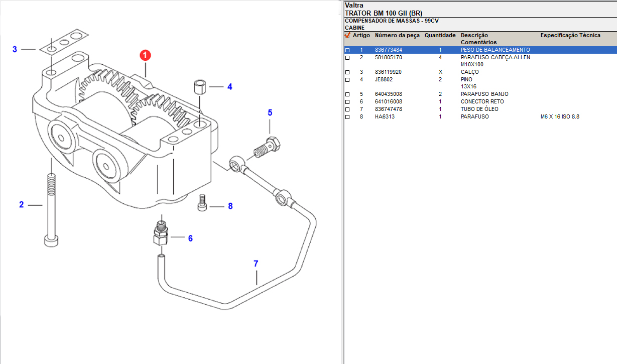This screenshot has height=364, width=617.
Task: Select callout number 5 banjo bolt label
Action: click(x=270, y=112)
